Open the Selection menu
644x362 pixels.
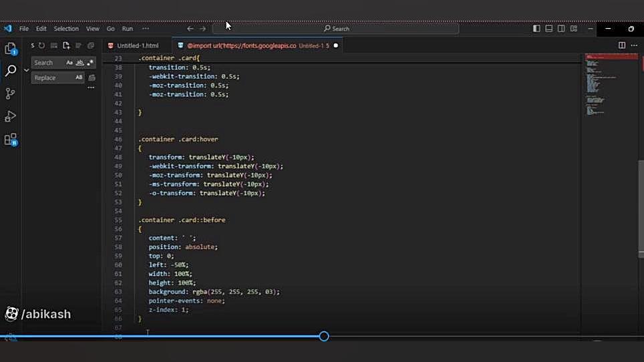66,29
